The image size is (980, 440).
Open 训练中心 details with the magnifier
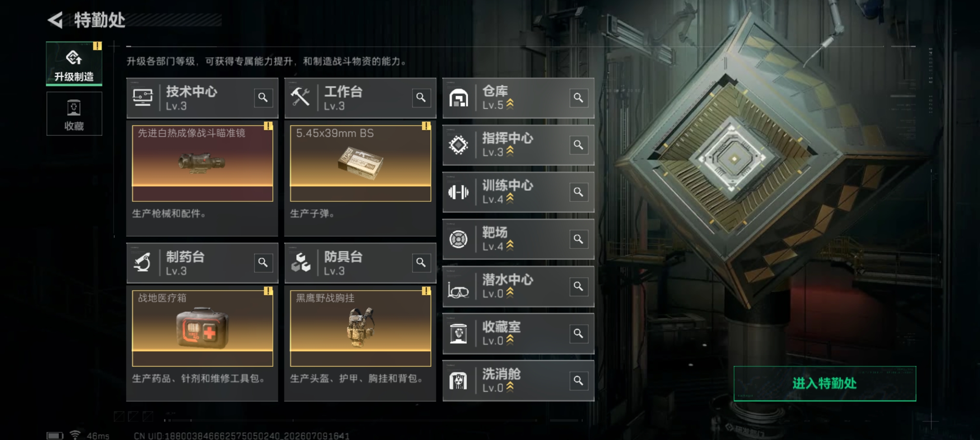[x=579, y=192]
